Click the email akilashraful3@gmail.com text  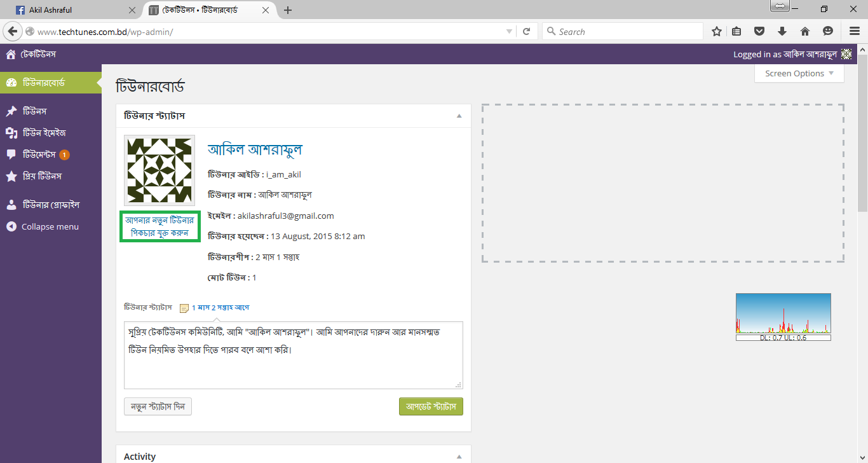point(285,216)
